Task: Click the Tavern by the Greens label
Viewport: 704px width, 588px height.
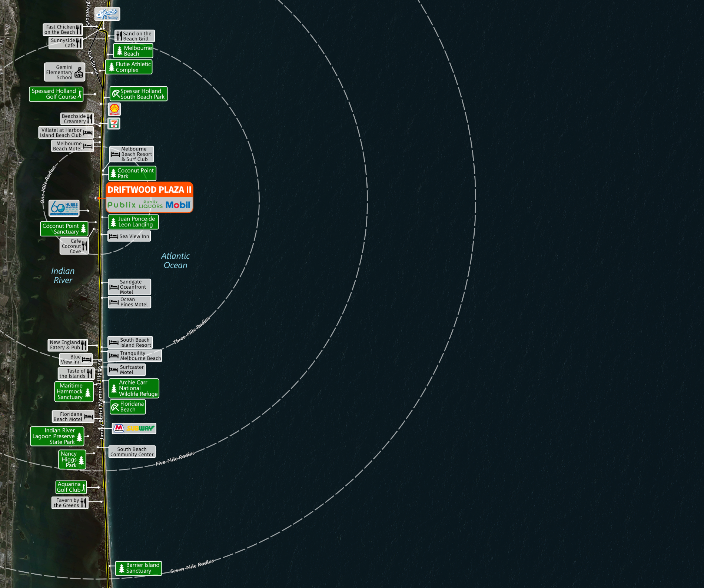Action: coord(70,503)
